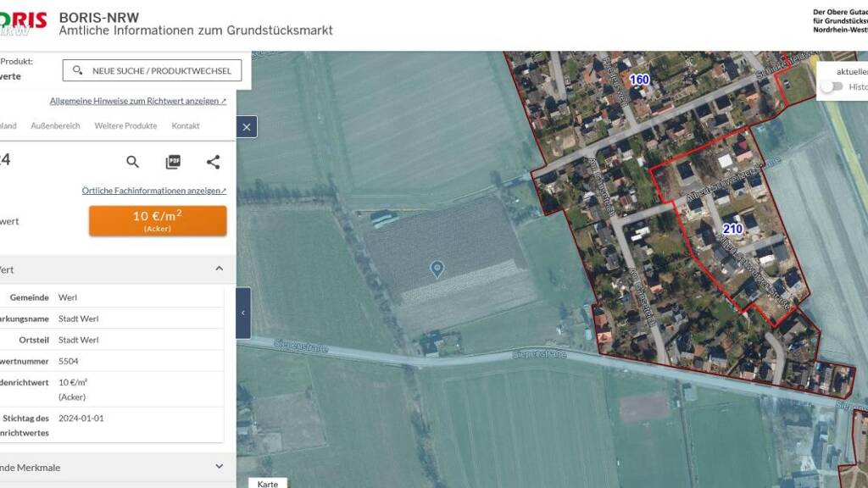
Task: Collapse the sidebar using the left arrow handle
Action: [243, 313]
